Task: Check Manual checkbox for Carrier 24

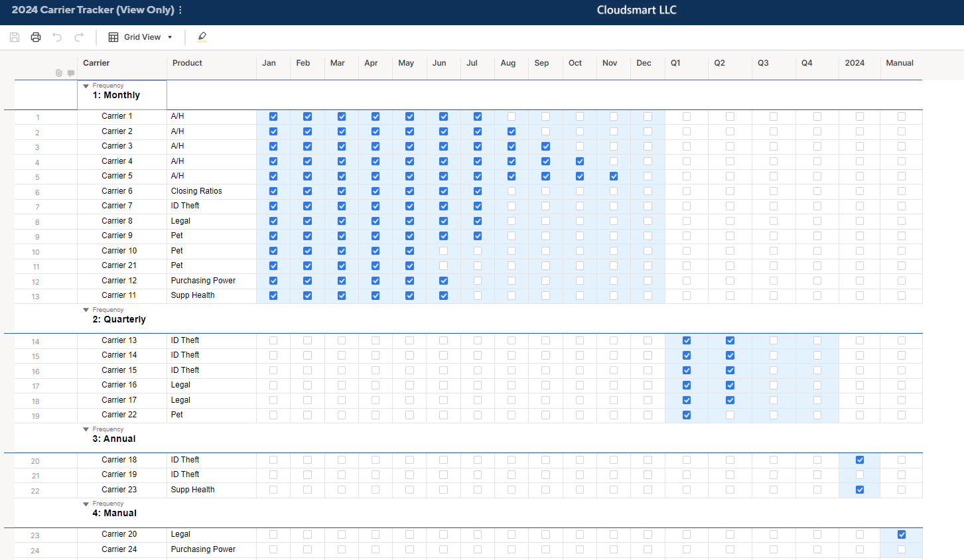Action: [x=902, y=549]
